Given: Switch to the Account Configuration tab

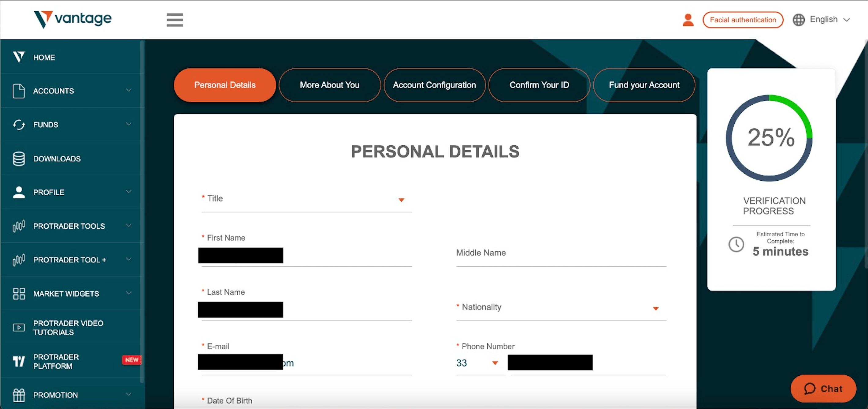Looking at the screenshot, I should [x=434, y=85].
